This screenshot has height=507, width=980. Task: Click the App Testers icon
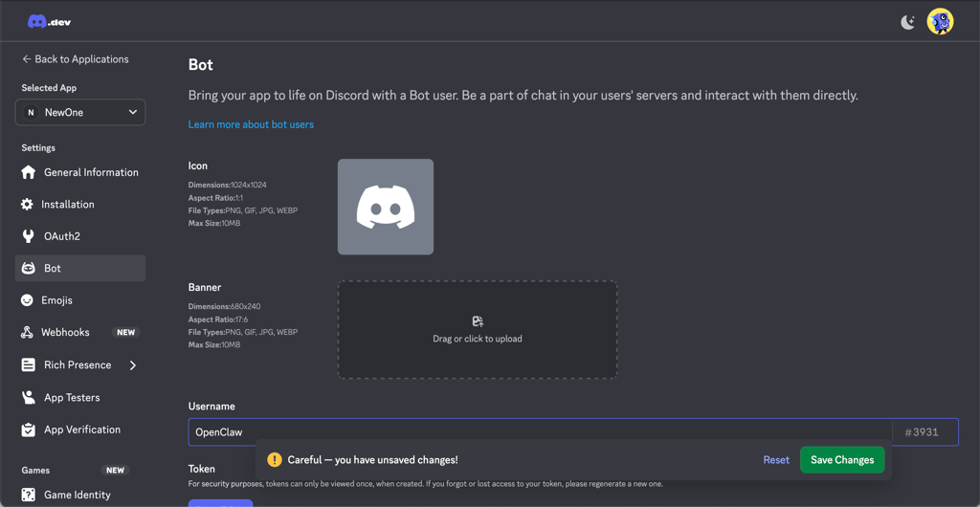point(28,397)
